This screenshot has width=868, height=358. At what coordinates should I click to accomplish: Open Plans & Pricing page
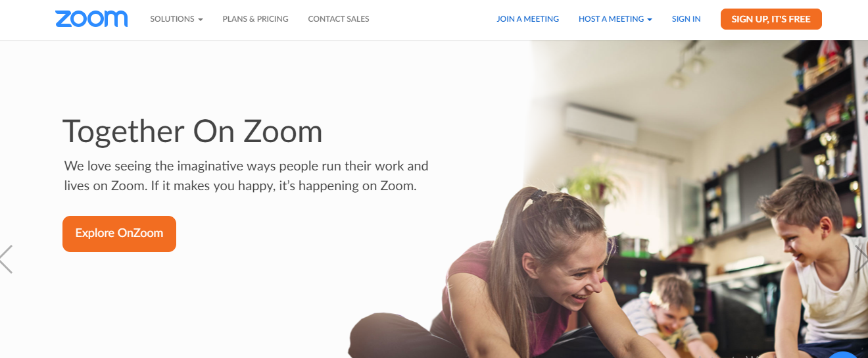click(x=255, y=19)
